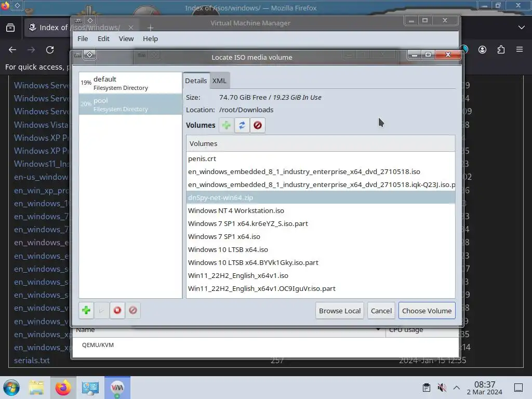This screenshot has height=399, width=532.
Task: Select Win11_22H2_English_x64v1.iso
Action: (321, 275)
